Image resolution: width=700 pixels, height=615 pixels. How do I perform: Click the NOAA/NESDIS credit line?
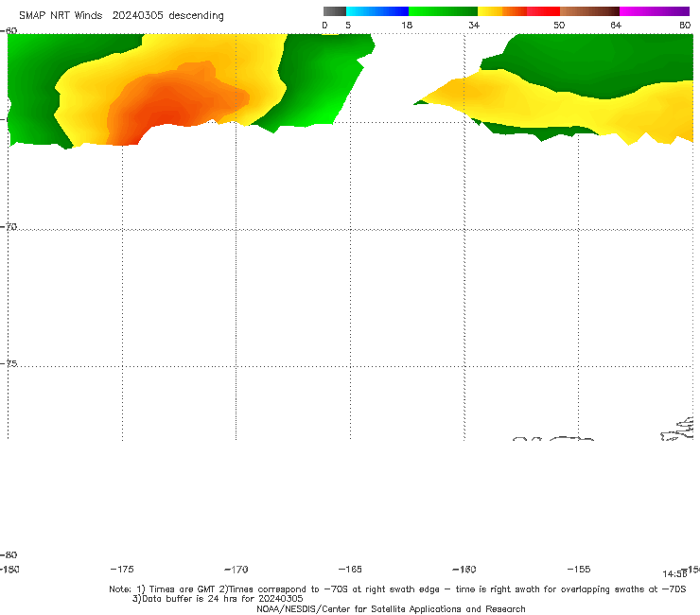click(391, 608)
